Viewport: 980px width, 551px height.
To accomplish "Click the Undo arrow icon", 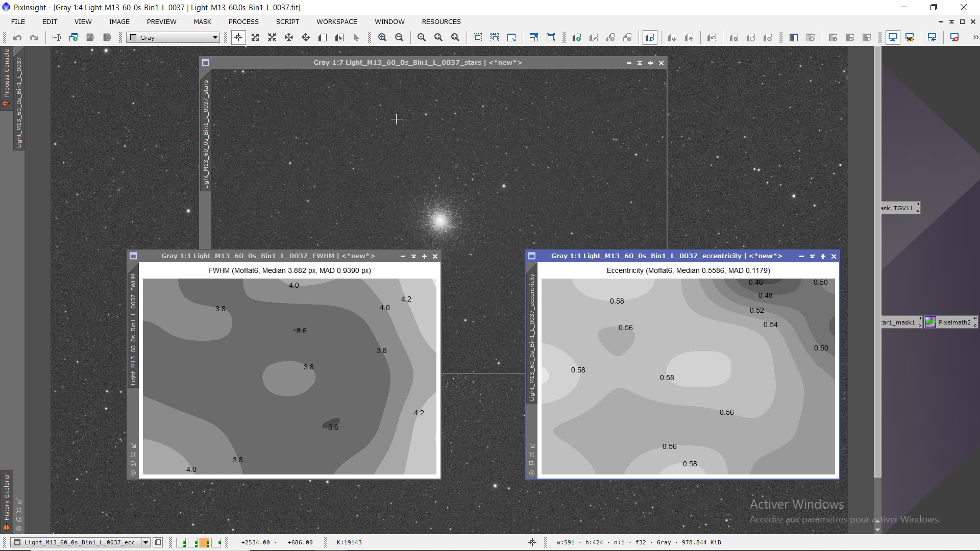I will tap(17, 38).
